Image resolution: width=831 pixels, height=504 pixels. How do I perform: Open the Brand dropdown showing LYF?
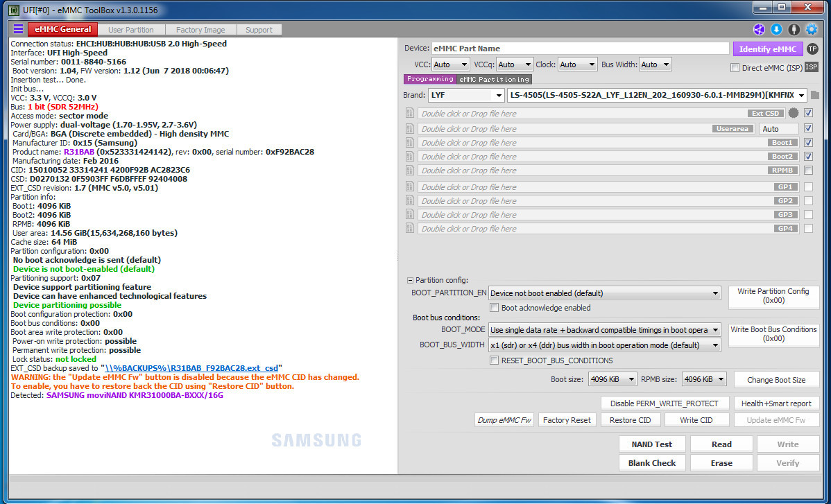(x=466, y=95)
